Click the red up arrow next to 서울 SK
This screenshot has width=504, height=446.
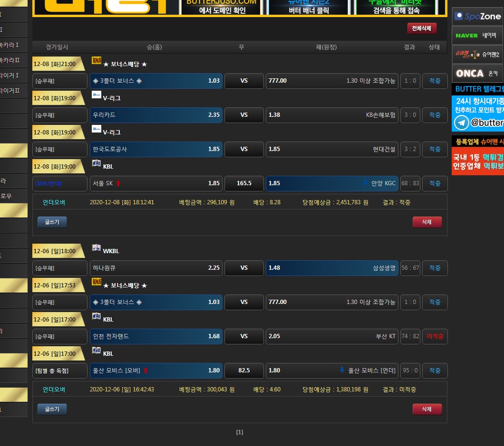[118, 183]
